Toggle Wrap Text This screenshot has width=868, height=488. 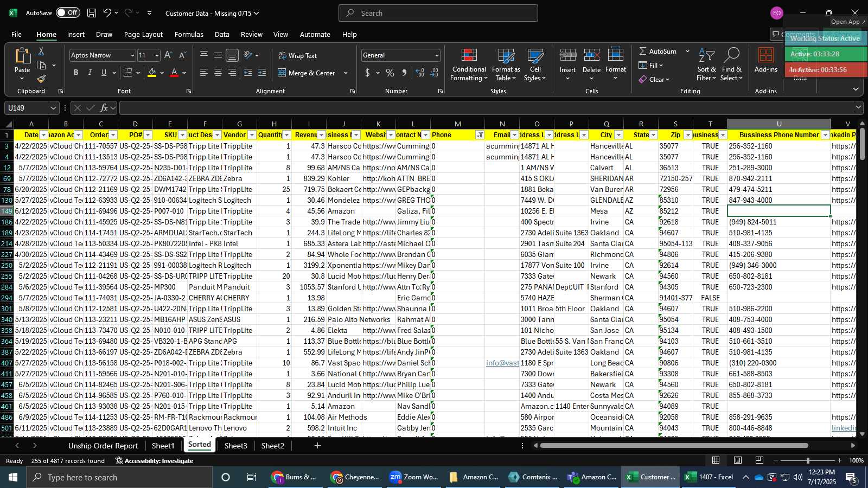point(297,55)
